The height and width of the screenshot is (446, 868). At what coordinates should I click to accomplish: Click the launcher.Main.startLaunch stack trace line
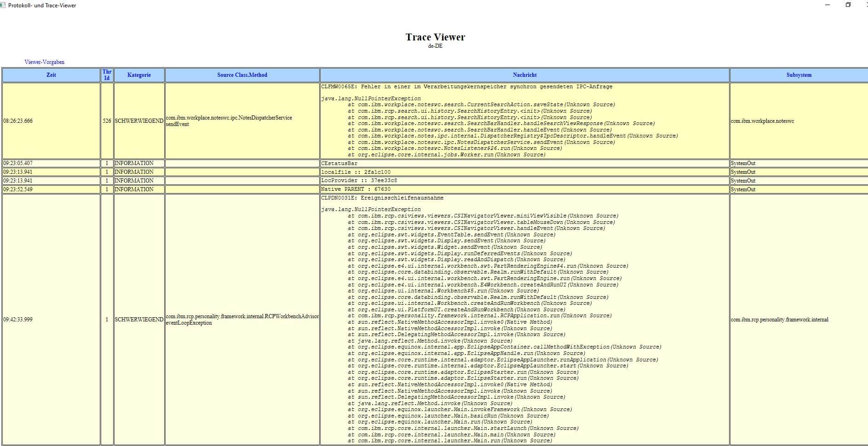point(463,428)
